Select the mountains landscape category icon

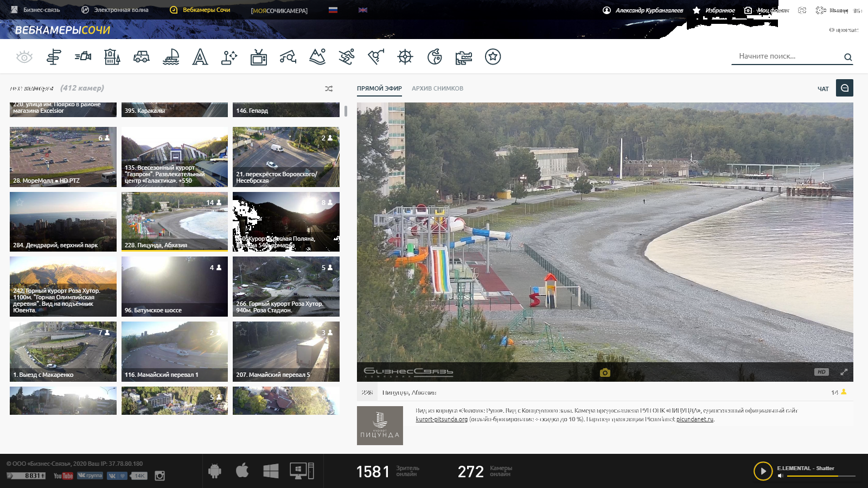(317, 56)
